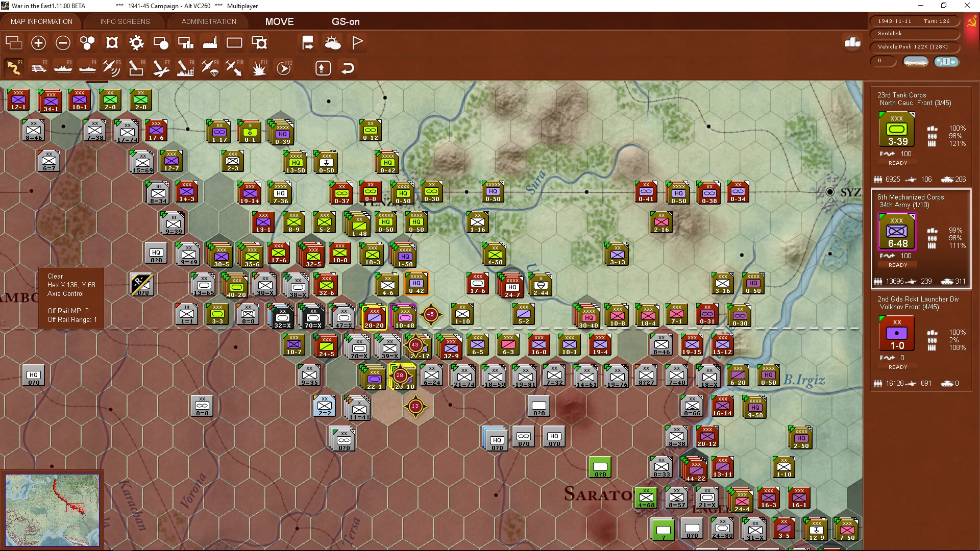The image size is (980, 551).
Task: Select the 30-40 HQ unit counter
Action: click(x=588, y=317)
